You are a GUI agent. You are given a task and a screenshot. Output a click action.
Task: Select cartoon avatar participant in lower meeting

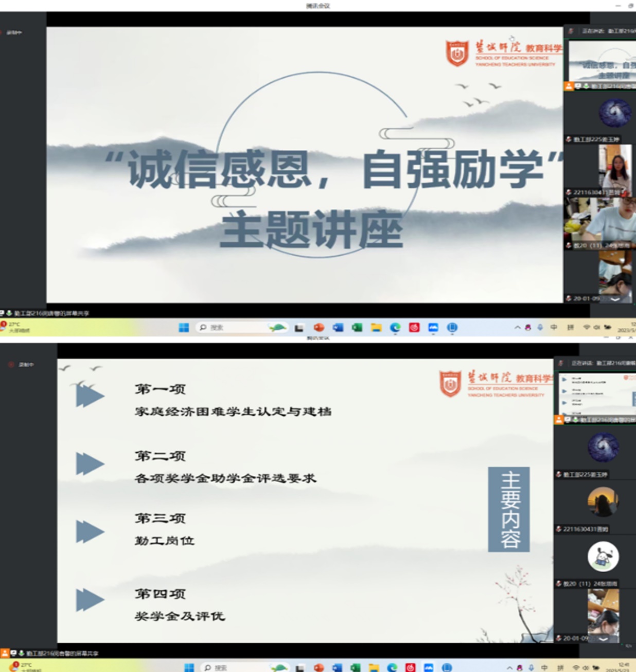coord(603,557)
